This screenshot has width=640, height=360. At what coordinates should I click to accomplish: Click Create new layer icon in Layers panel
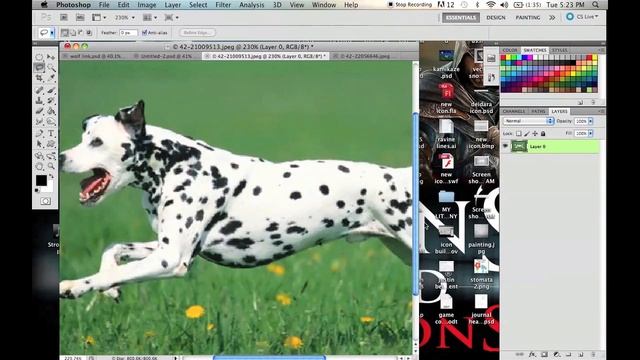(x=581, y=354)
